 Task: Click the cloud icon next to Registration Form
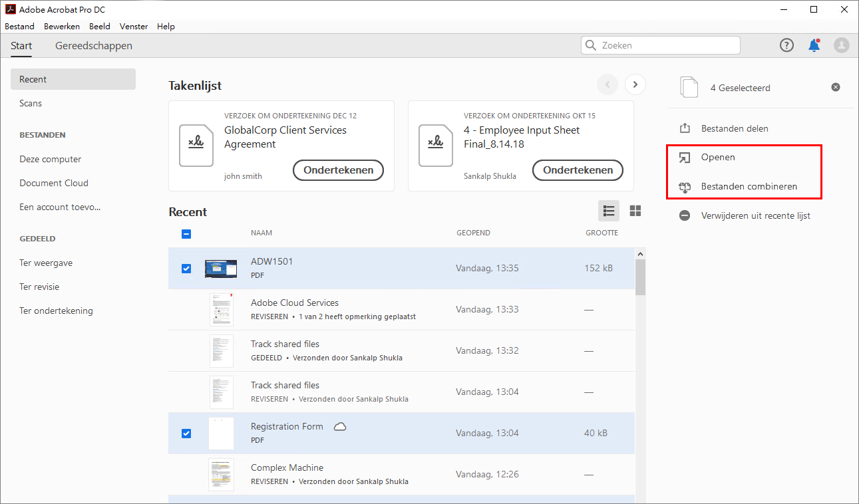[339, 426]
